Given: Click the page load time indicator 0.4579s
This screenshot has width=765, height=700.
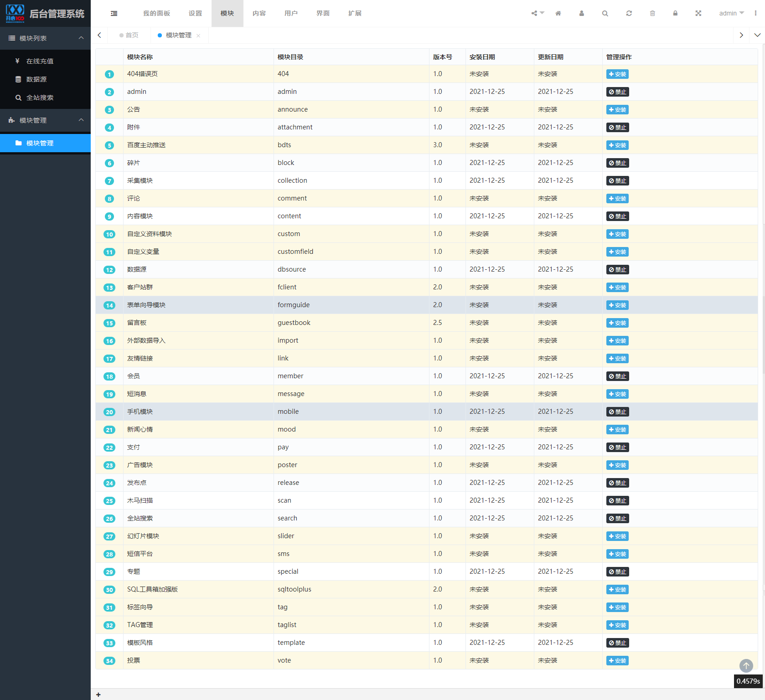Looking at the screenshot, I should click(x=748, y=682).
